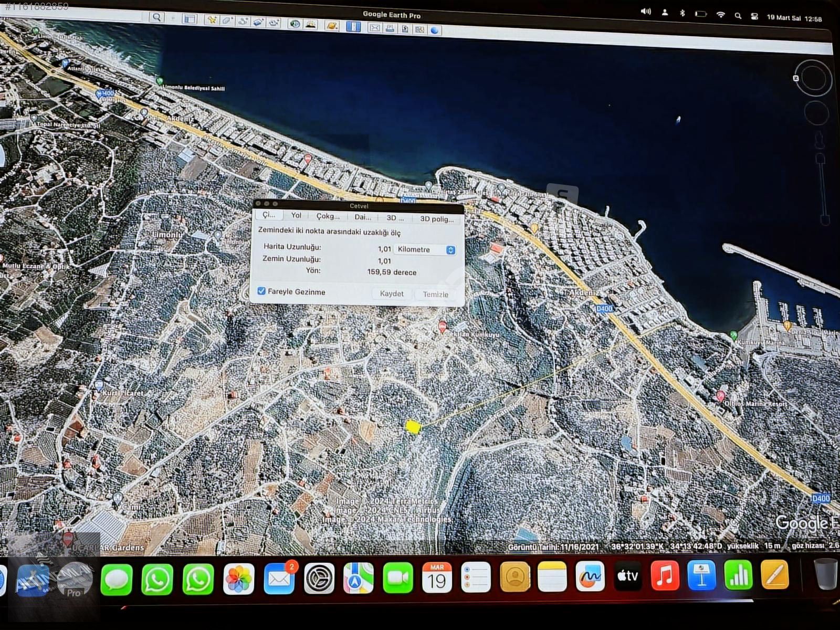Click the yellow parcel marker on map

coord(413,427)
